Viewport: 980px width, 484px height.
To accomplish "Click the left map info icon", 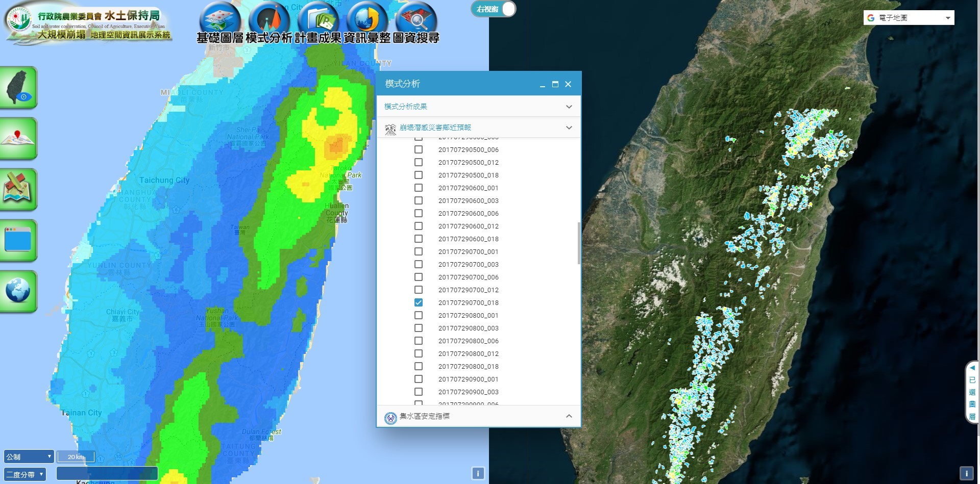I will pos(478,473).
